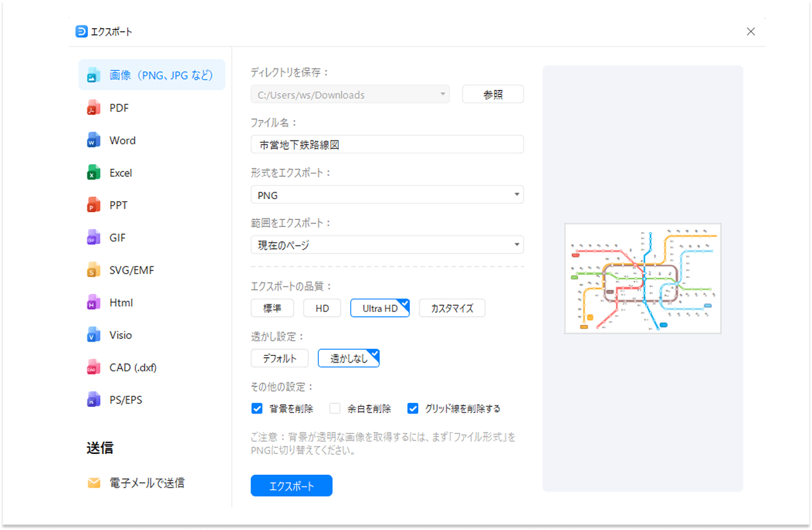
Task: Open the CAD (.dxf) export option
Action: coord(132,367)
